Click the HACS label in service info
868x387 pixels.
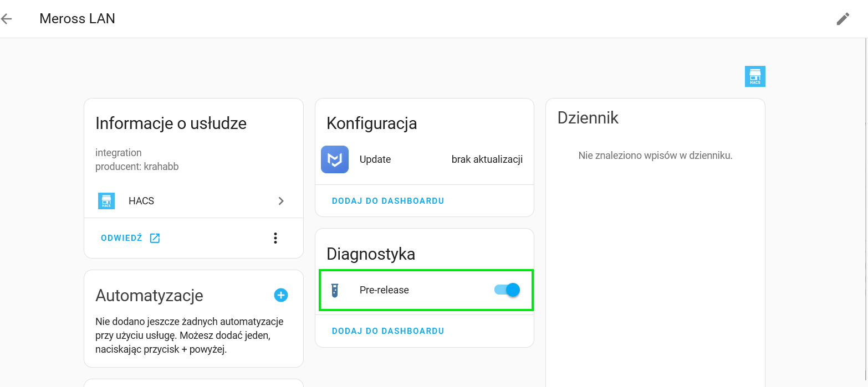tap(141, 201)
